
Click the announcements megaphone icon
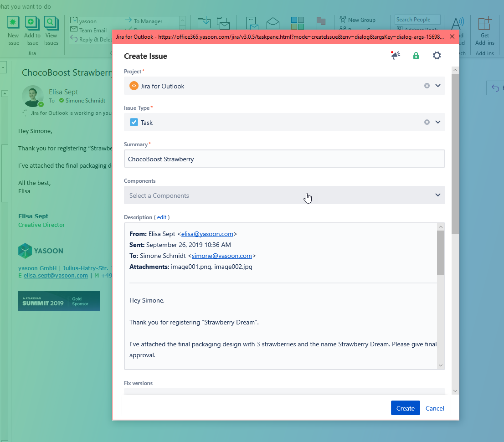coord(395,56)
